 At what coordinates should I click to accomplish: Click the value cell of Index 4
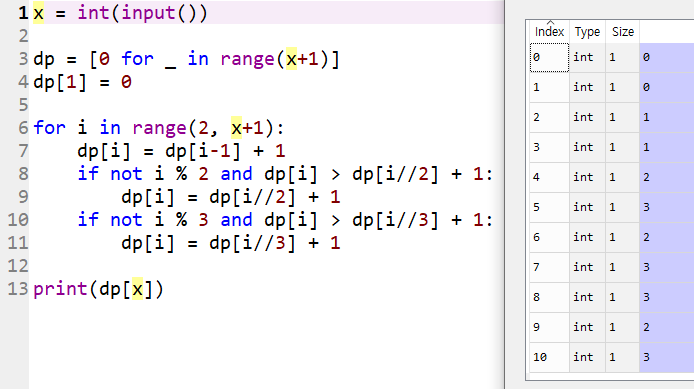[667, 177]
